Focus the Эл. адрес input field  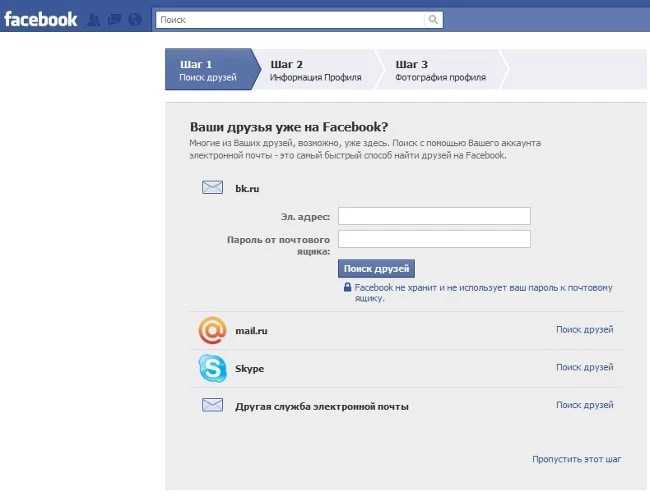tap(434, 216)
